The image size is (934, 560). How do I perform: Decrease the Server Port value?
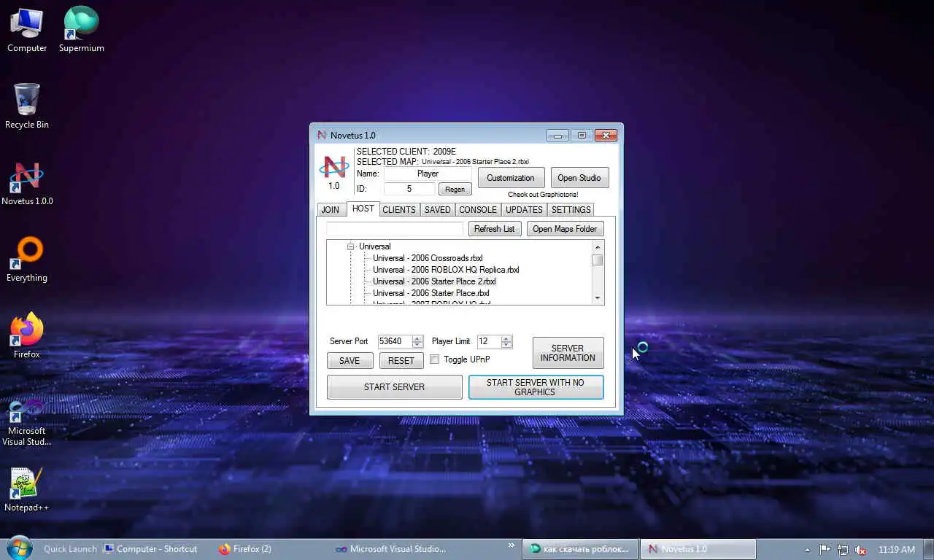[417, 344]
